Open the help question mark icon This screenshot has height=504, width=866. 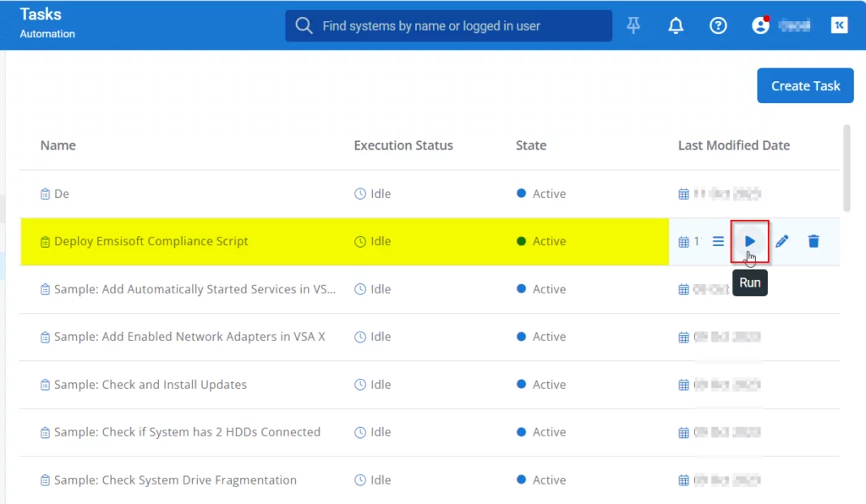coord(718,26)
